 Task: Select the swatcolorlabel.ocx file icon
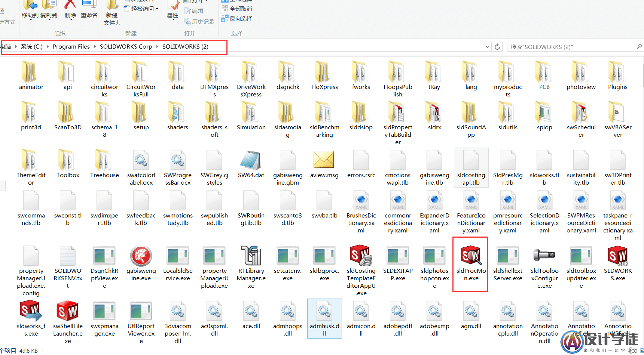coord(141,160)
